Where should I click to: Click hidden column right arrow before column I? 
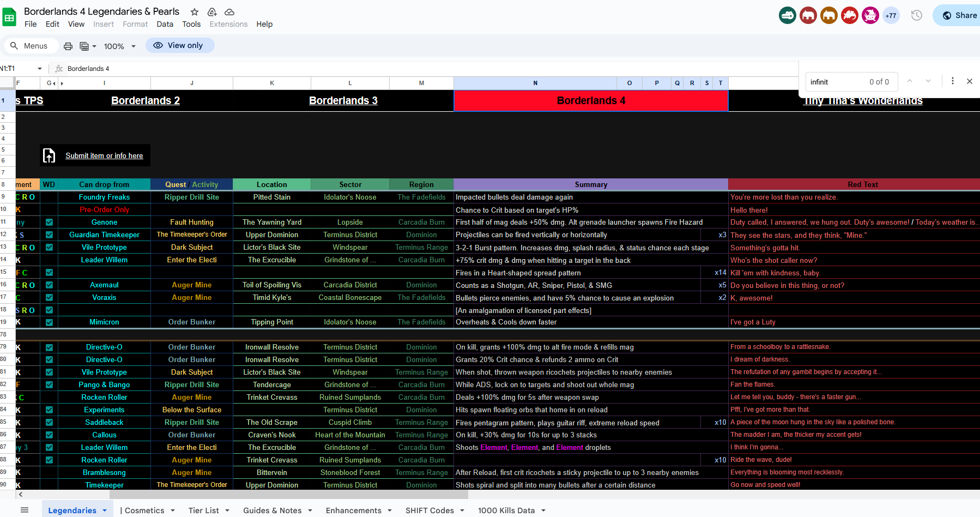[x=62, y=83]
